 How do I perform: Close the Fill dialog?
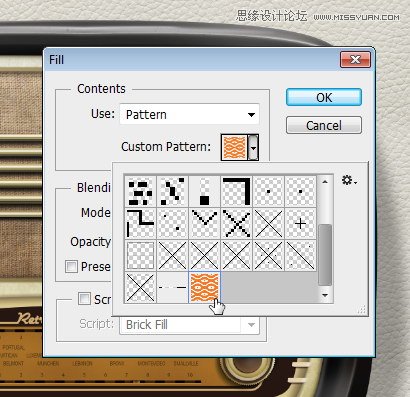click(355, 60)
